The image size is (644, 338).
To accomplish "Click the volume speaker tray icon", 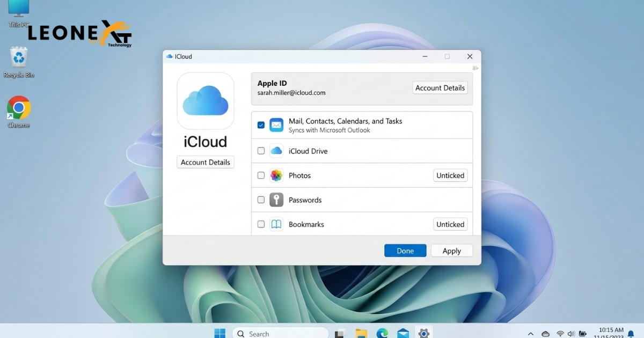I will point(570,334).
